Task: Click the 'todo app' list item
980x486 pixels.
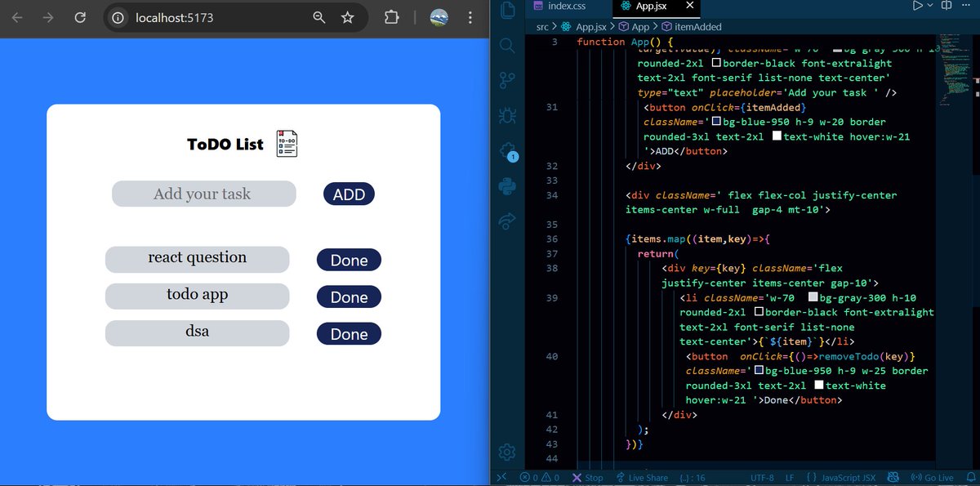Action: pyautogui.click(x=197, y=297)
